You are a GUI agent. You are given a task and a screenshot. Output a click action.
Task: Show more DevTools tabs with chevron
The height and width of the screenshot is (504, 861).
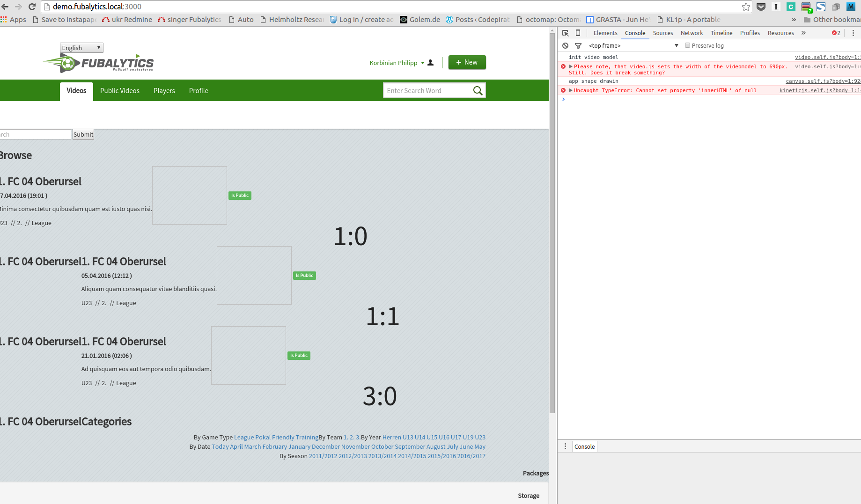pos(803,33)
